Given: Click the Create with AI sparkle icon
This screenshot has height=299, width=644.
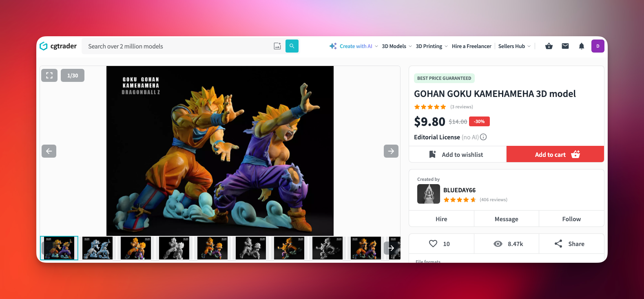Looking at the screenshot, I should tap(333, 46).
